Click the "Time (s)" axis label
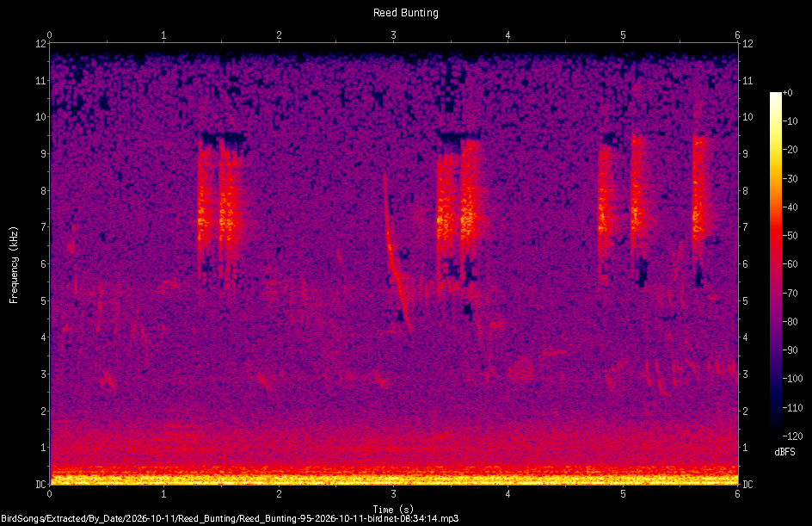The image size is (812, 526). (393, 510)
